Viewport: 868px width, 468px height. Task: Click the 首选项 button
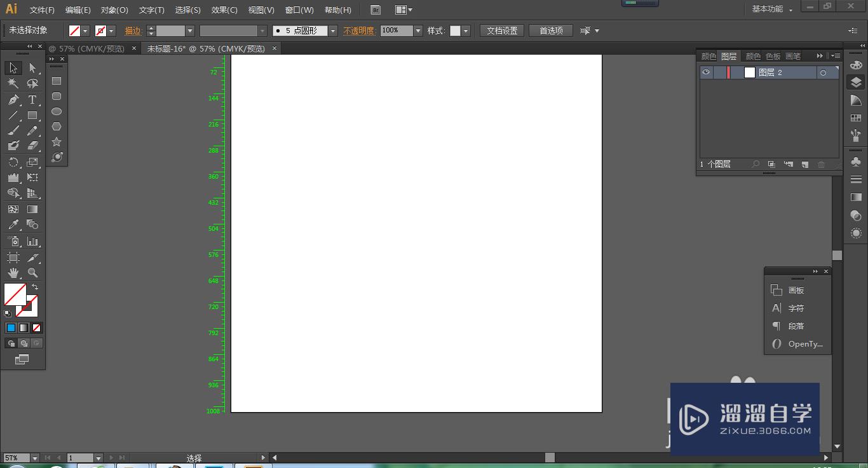[x=551, y=31]
